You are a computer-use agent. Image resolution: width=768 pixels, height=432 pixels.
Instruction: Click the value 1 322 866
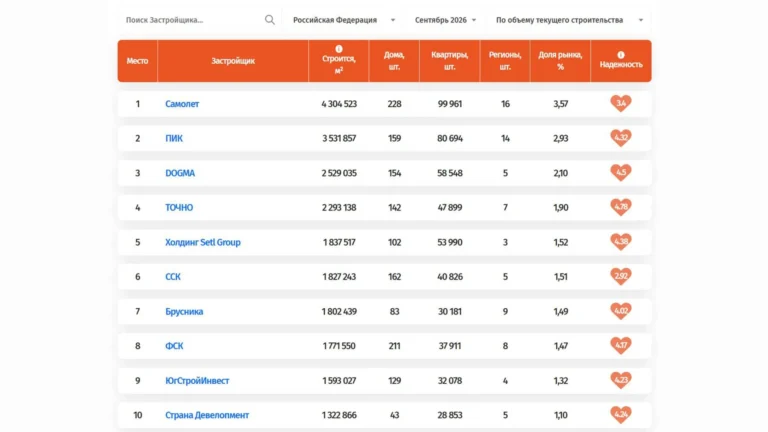point(339,415)
